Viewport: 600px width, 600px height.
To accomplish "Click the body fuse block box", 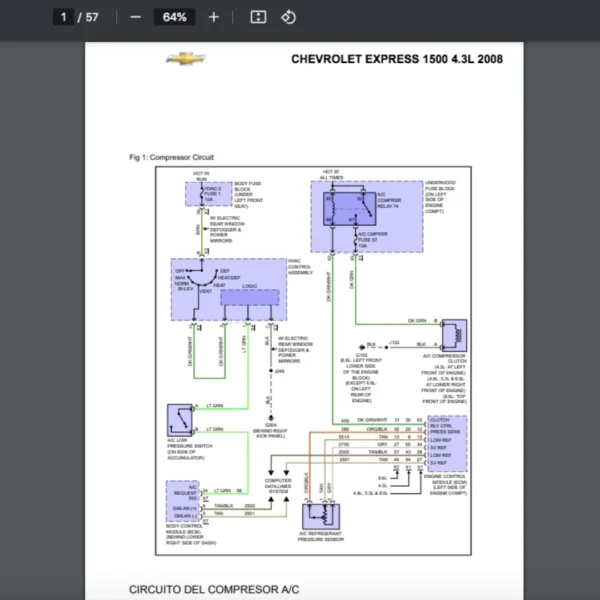I will coord(208,193).
